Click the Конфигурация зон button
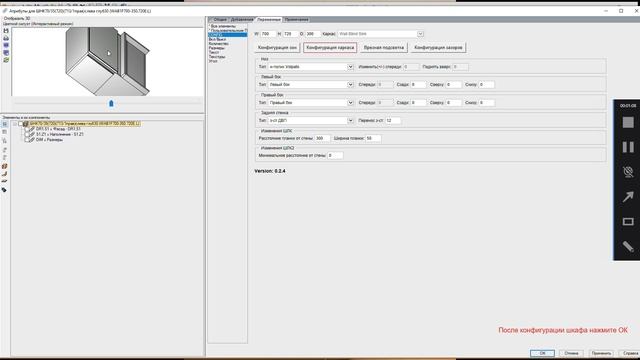Viewport: 640px width, 360px height. (x=277, y=48)
